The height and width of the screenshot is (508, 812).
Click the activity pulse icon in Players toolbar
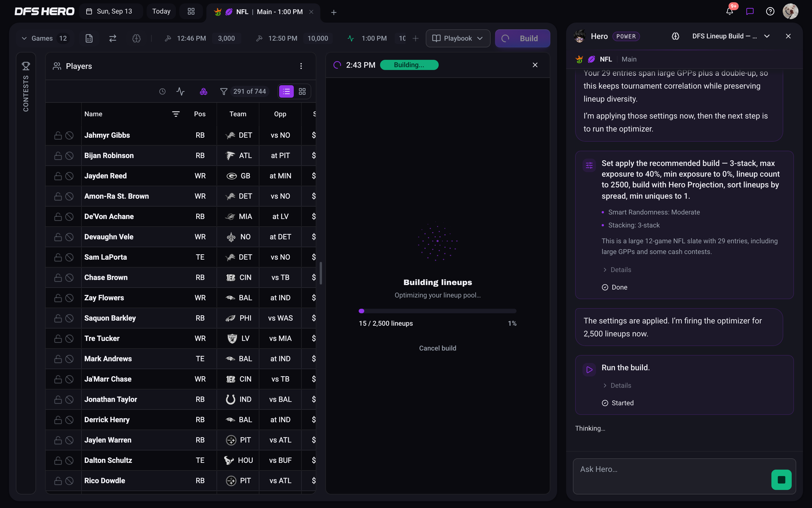coord(180,91)
